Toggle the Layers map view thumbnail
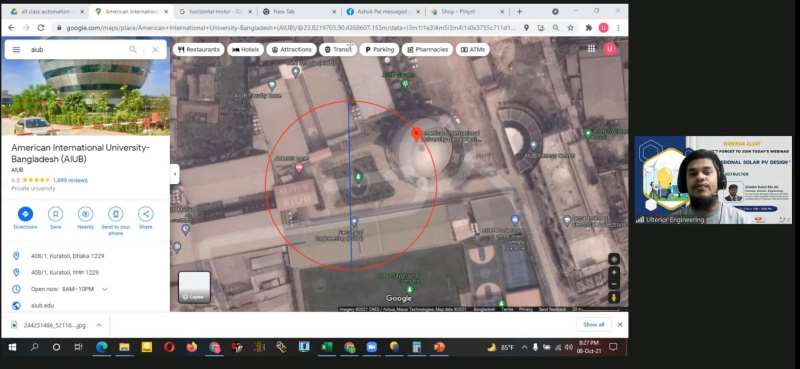 (x=194, y=287)
